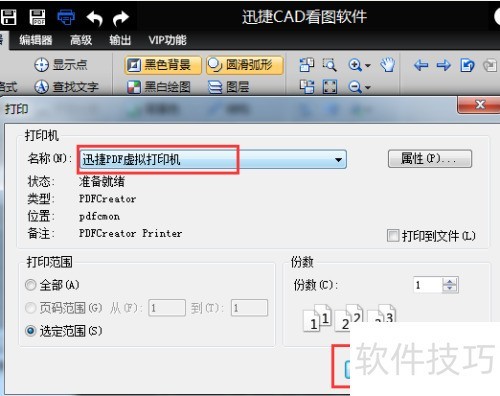Click the pdfcmon location text
This screenshot has height=396, width=500.
click(99, 217)
